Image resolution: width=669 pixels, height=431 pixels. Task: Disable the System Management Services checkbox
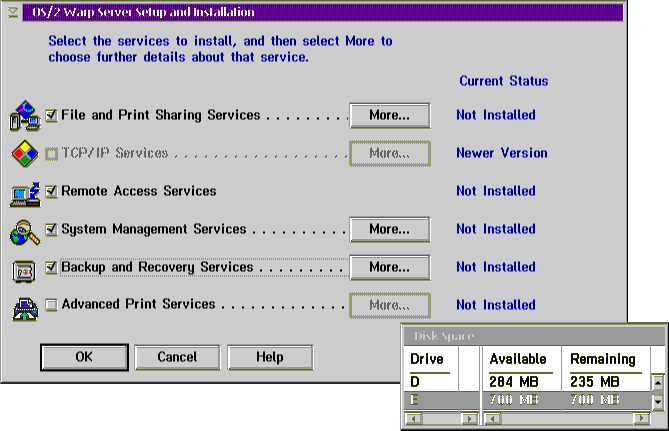(52, 229)
